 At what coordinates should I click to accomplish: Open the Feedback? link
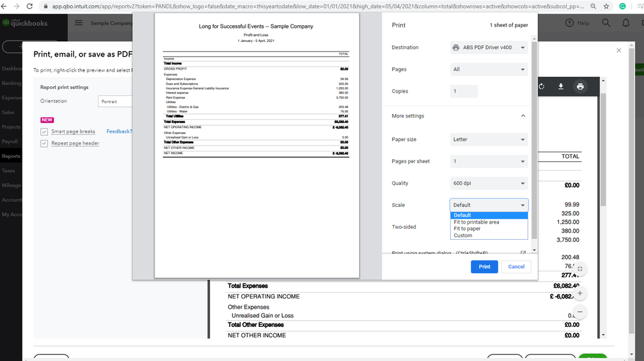[119, 132]
